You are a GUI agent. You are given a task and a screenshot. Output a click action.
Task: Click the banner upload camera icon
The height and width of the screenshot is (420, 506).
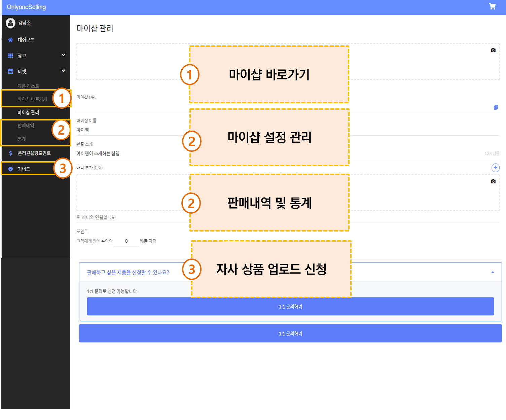pos(493,181)
